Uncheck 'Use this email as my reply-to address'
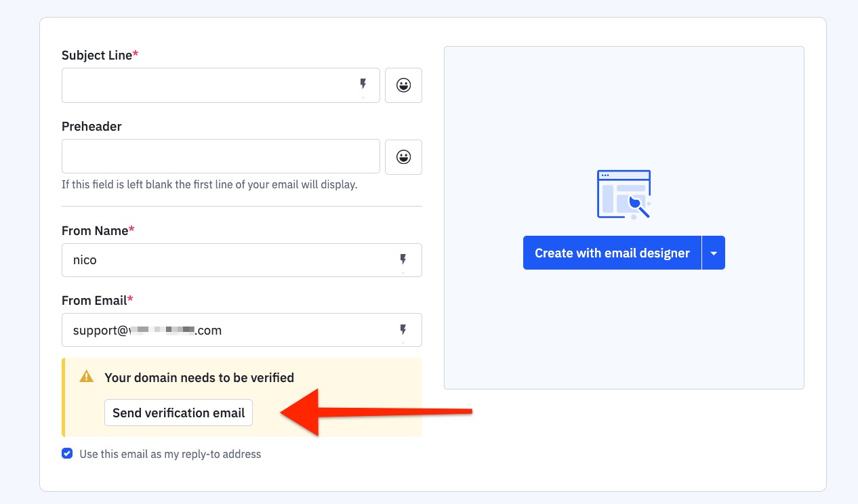 click(67, 453)
